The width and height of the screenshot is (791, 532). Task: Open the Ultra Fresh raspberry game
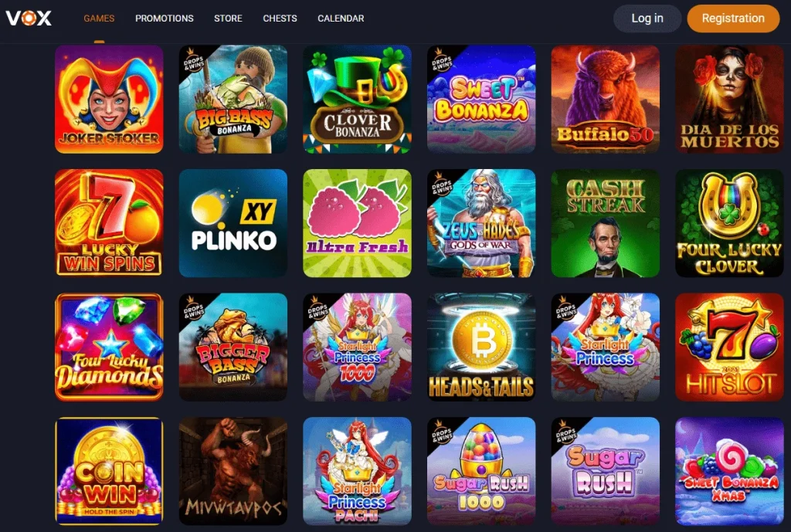point(357,223)
